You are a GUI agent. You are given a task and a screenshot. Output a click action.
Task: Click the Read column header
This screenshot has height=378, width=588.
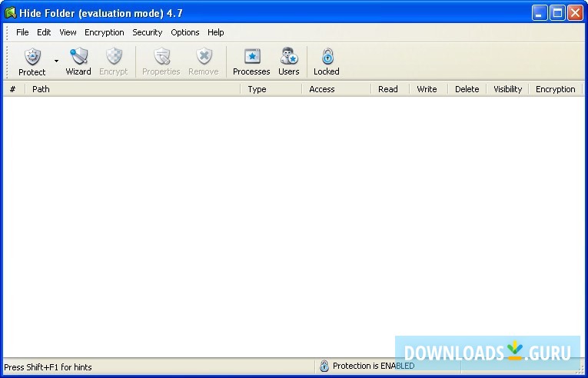click(x=390, y=89)
